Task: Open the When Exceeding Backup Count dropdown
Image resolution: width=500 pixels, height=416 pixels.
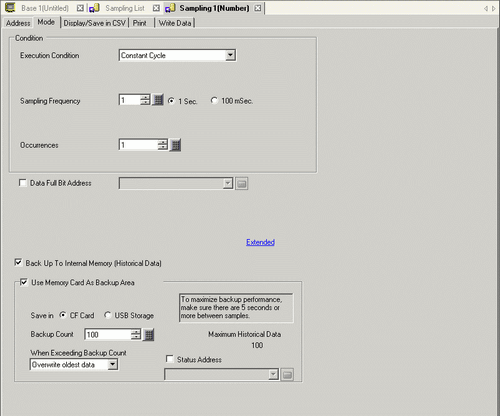Action: [113, 364]
